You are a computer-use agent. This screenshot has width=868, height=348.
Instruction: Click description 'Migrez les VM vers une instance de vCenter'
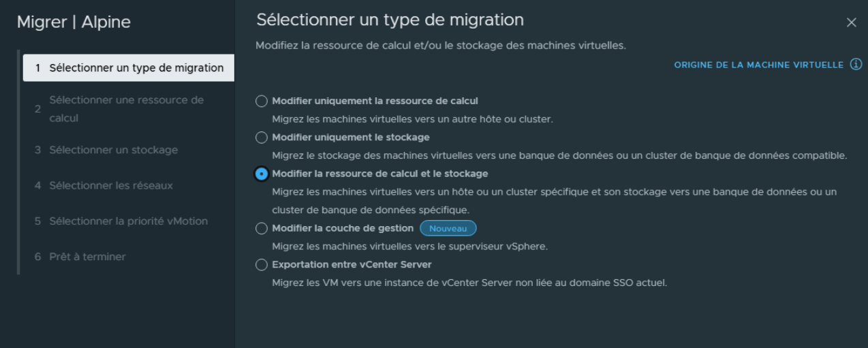469,283
